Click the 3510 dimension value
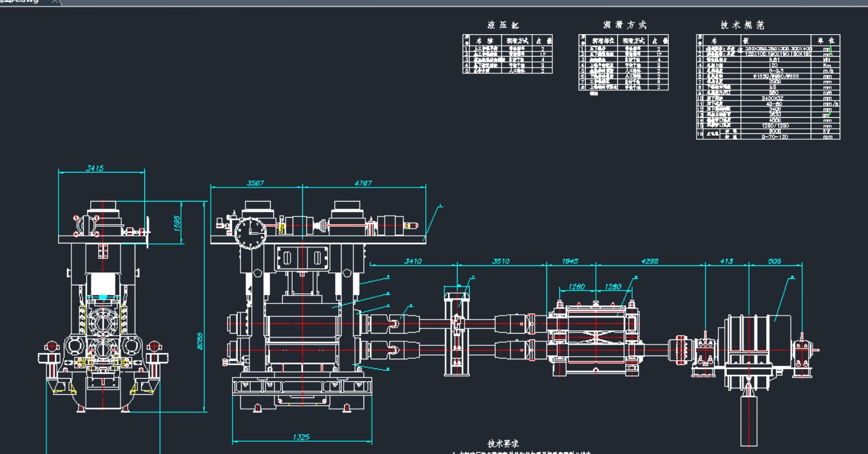 pyautogui.click(x=501, y=261)
